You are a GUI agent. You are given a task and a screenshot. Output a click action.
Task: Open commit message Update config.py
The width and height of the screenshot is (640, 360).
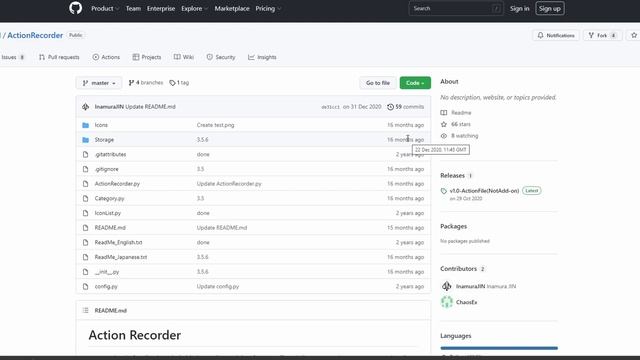coord(218,287)
